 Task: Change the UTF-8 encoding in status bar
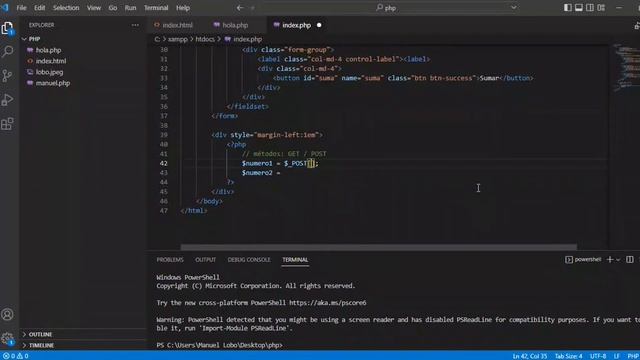[598, 356]
